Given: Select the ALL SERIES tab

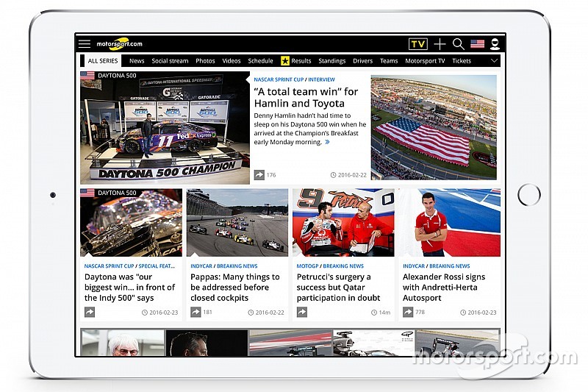Looking at the screenshot, I should (x=102, y=61).
